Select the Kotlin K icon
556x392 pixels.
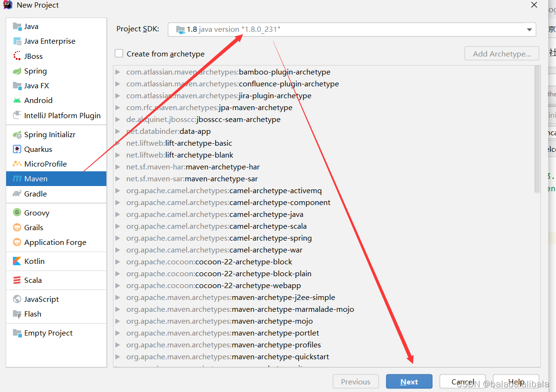17,261
